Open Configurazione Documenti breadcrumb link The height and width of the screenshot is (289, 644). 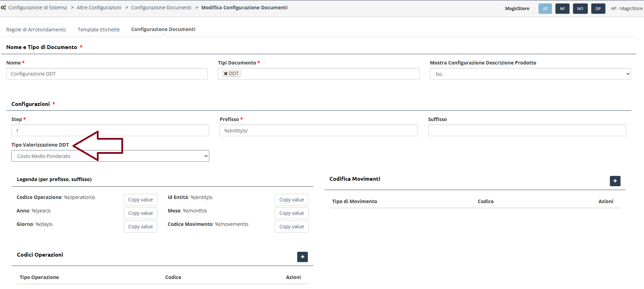(161, 8)
